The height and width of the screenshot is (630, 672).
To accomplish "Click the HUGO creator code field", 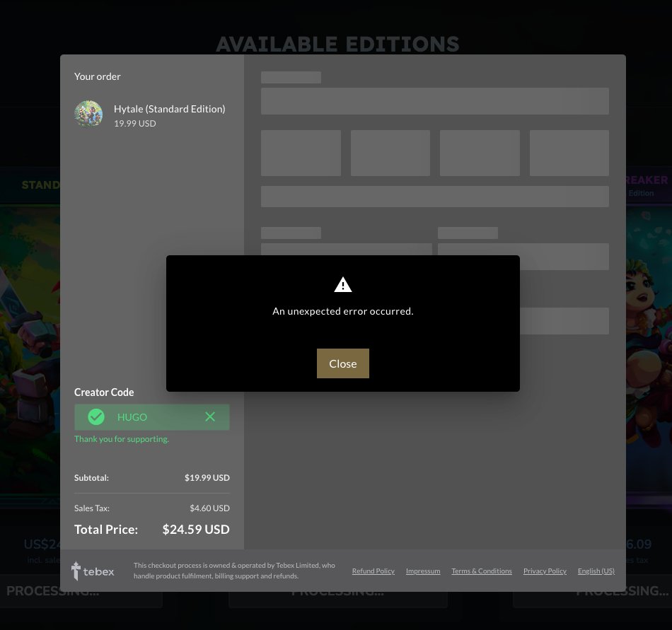I will [151, 417].
